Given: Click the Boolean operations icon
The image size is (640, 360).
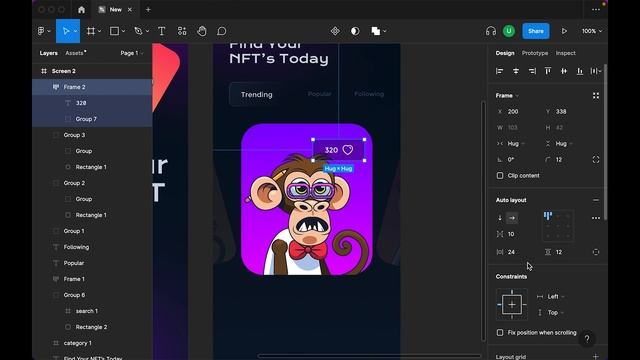Looking at the screenshot, I should pyautogui.click(x=376, y=31).
